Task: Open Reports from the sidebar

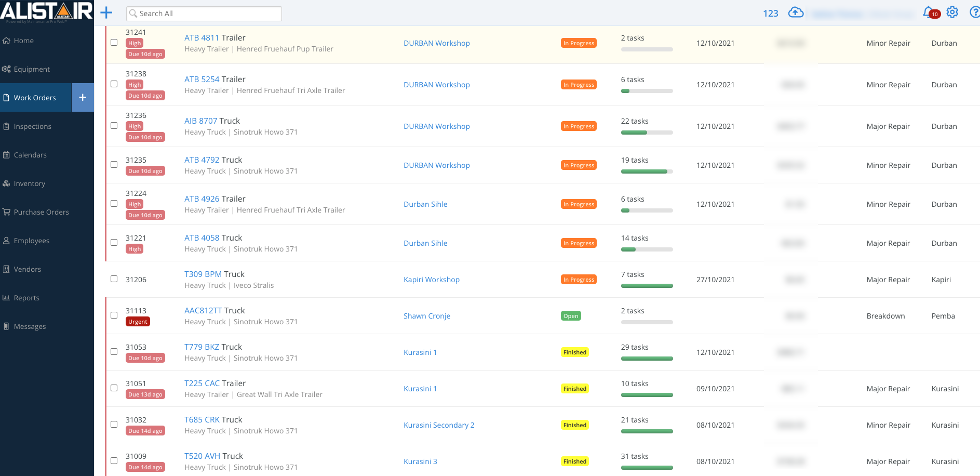Action: [x=26, y=298]
